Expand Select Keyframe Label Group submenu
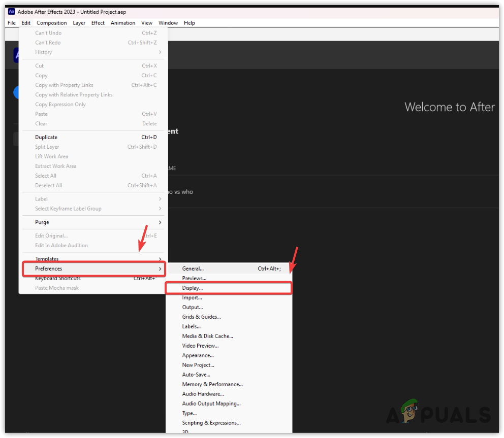The height and width of the screenshot is (438, 504). (x=93, y=209)
